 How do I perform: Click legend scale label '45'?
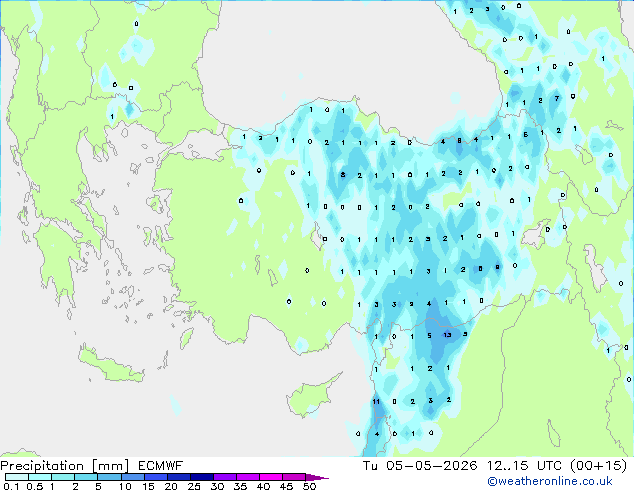click(x=286, y=486)
